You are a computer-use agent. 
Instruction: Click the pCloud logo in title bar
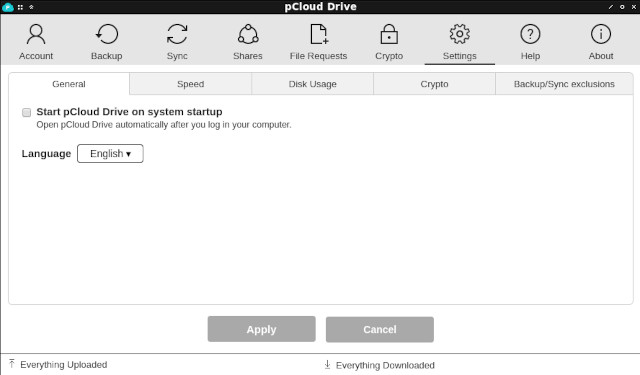point(8,7)
